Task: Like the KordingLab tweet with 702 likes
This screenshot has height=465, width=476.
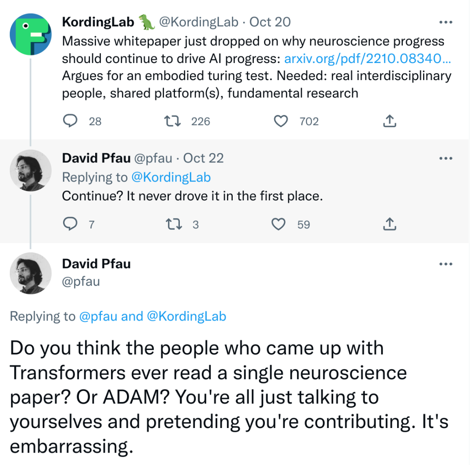Action: point(281,121)
